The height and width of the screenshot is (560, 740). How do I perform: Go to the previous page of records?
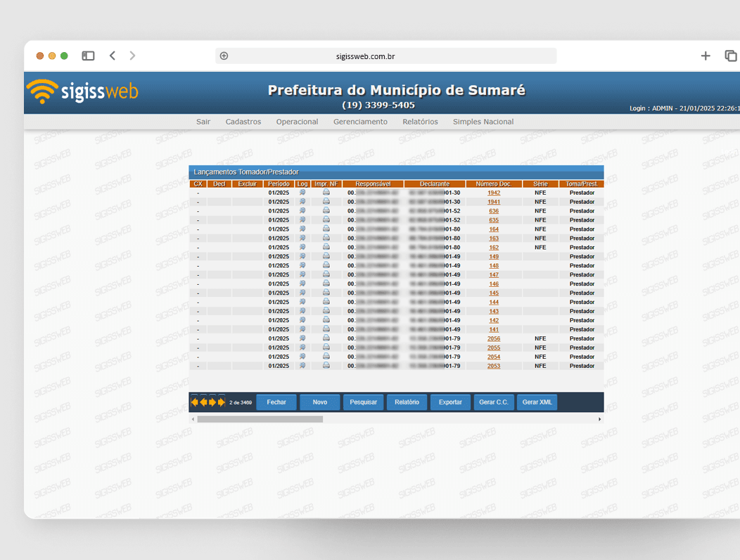203,402
